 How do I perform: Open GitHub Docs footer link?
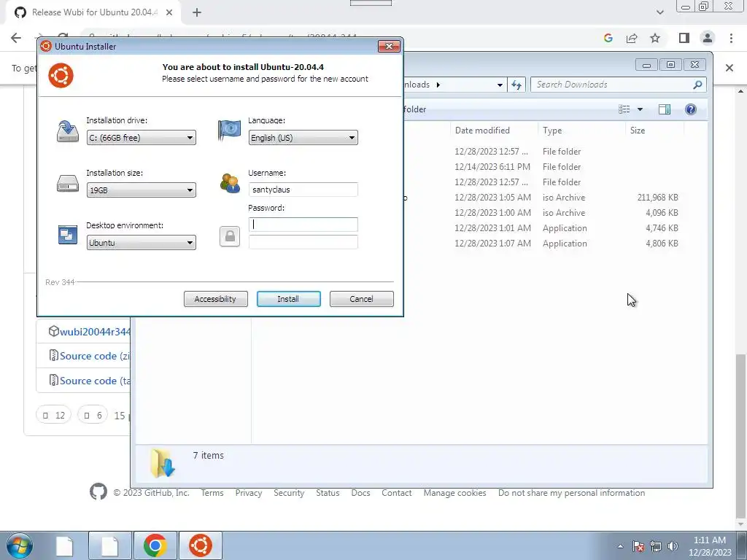coord(360,493)
